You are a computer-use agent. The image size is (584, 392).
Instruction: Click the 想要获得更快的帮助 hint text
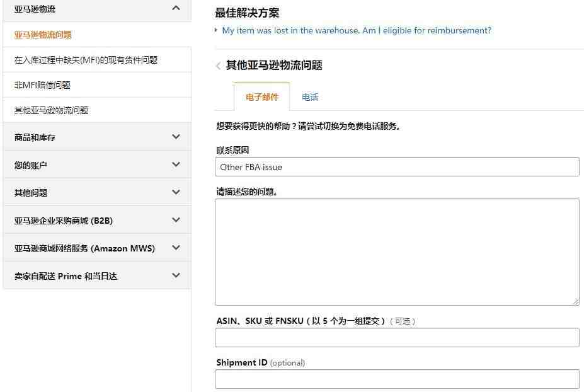pos(309,126)
